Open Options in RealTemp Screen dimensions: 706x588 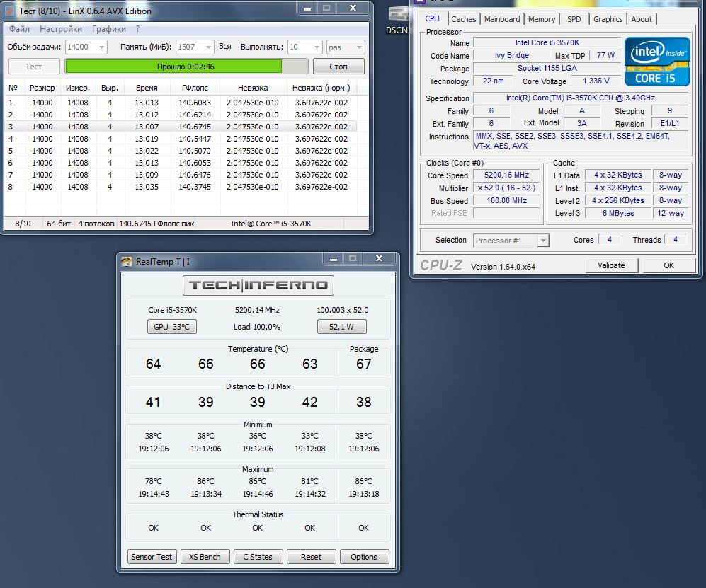(364, 556)
